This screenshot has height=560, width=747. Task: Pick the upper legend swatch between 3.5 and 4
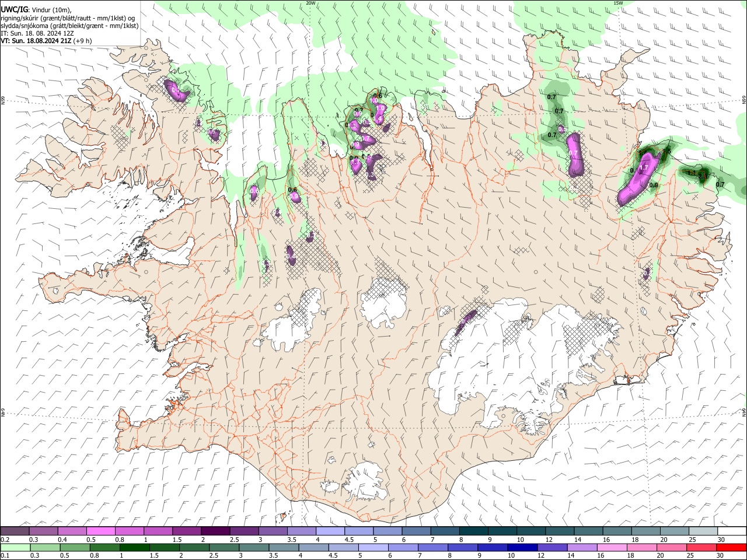tap(302, 531)
